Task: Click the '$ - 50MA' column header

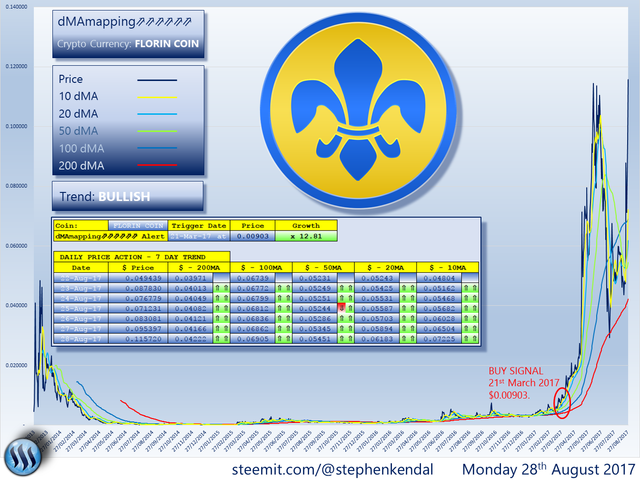Action: pos(323,268)
